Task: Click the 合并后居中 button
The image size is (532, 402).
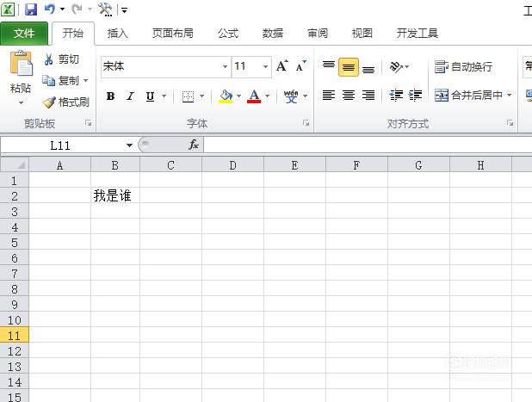Action: [x=468, y=96]
